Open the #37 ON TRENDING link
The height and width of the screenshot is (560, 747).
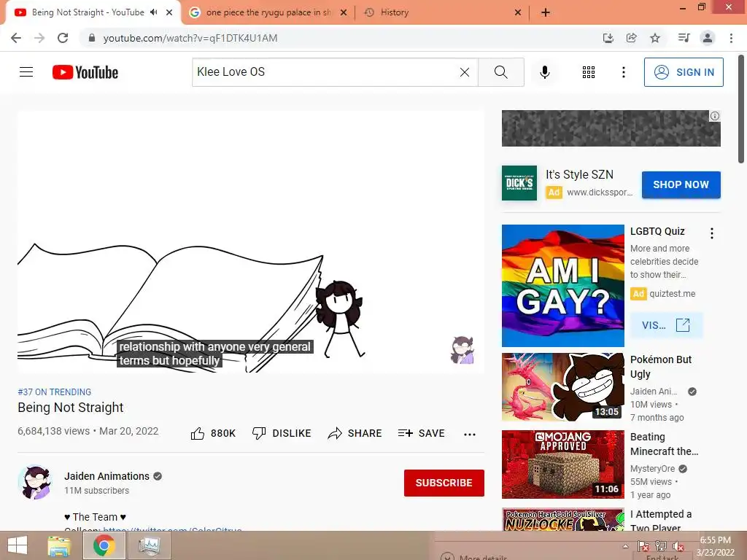click(x=54, y=392)
